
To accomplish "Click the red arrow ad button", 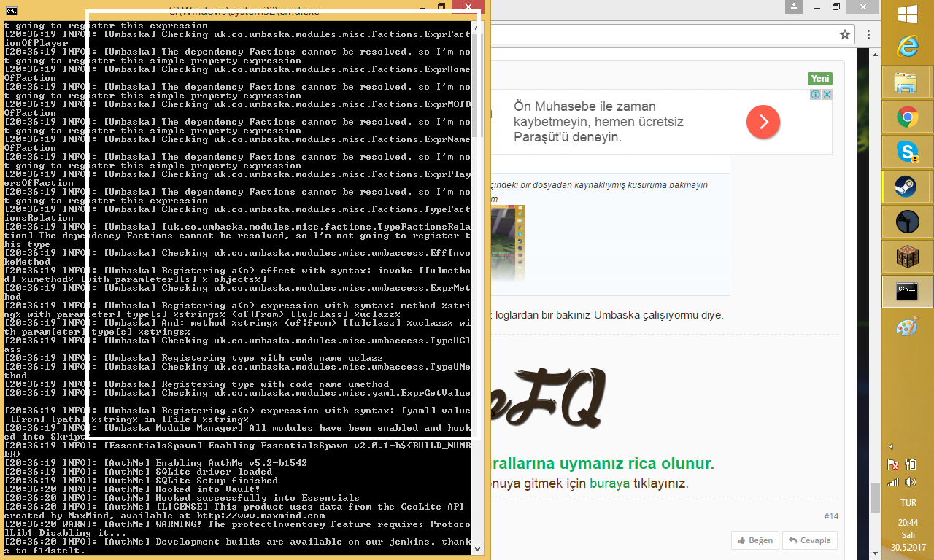I will tap(763, 122).
